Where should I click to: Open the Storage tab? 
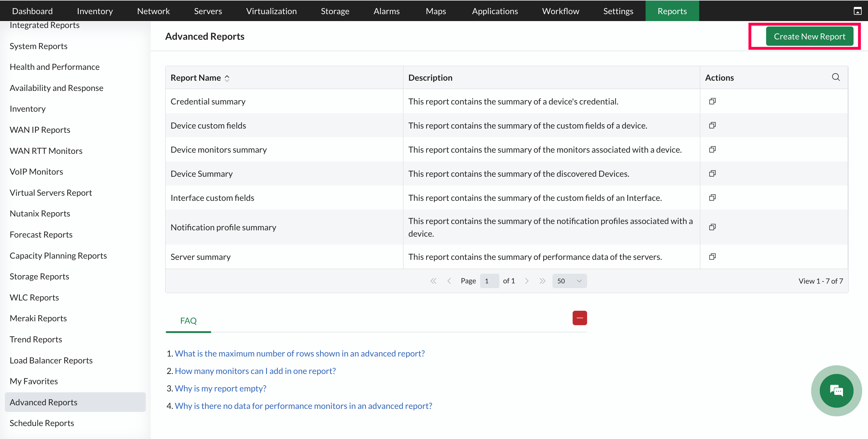(335, 11)
